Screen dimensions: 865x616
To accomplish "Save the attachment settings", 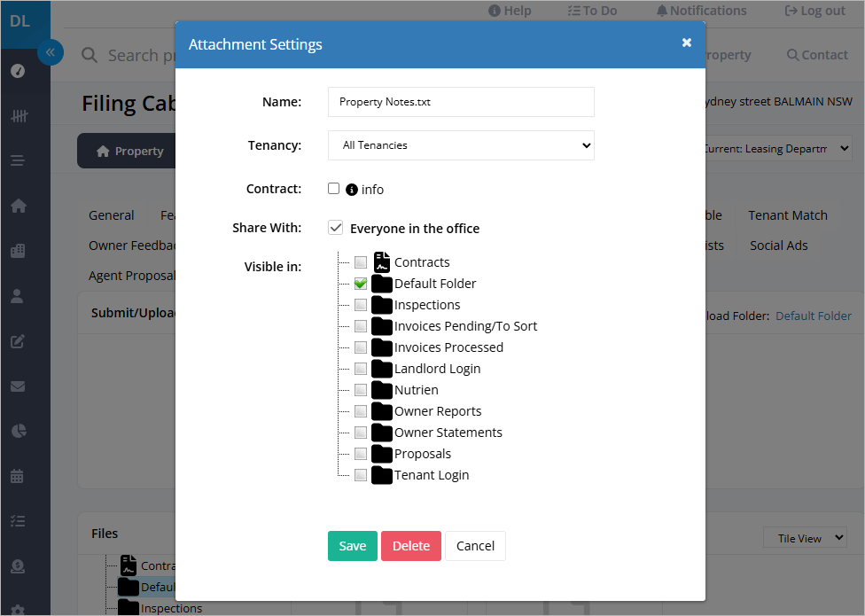I will 353,546.
